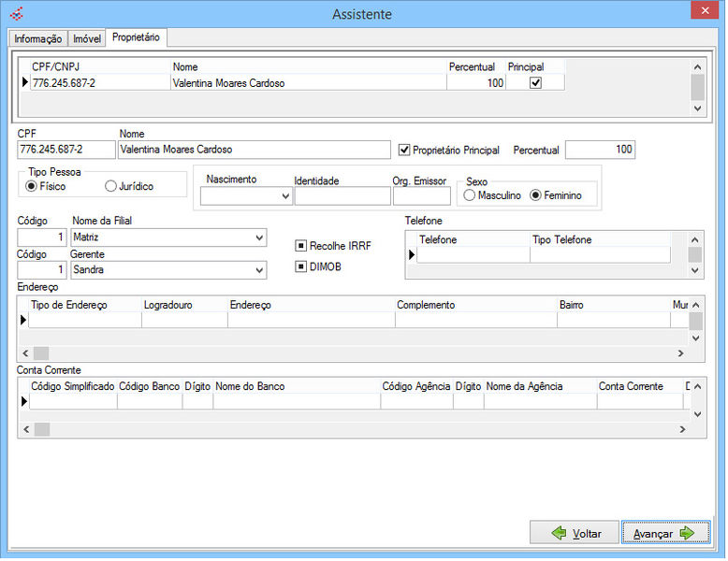Select Masculino as the sex
728x561 pixels.
tap(470, 195)
